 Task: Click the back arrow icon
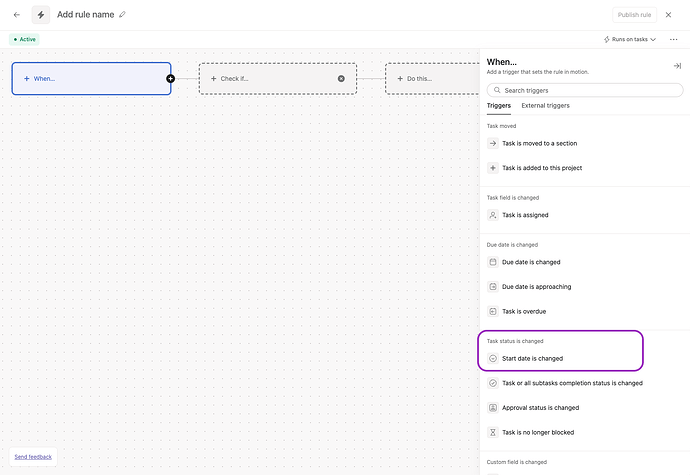pos(17,15)
